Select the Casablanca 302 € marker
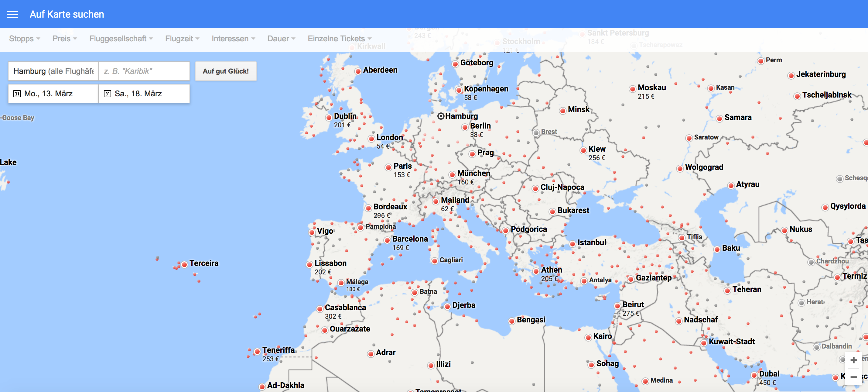Viewport: 868px width, 392px height. point(320,309)
